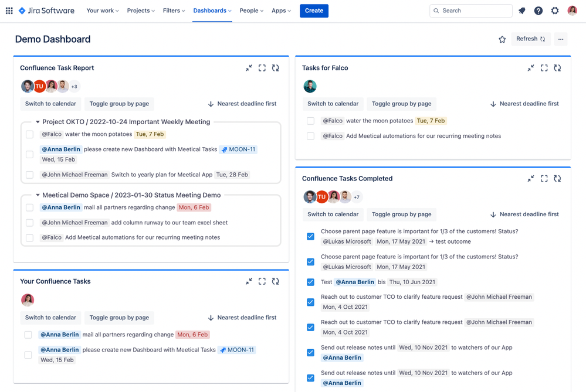Maximize the Tasks for Falco gadget
The image size is (586, 392).
tap(544, 68)
